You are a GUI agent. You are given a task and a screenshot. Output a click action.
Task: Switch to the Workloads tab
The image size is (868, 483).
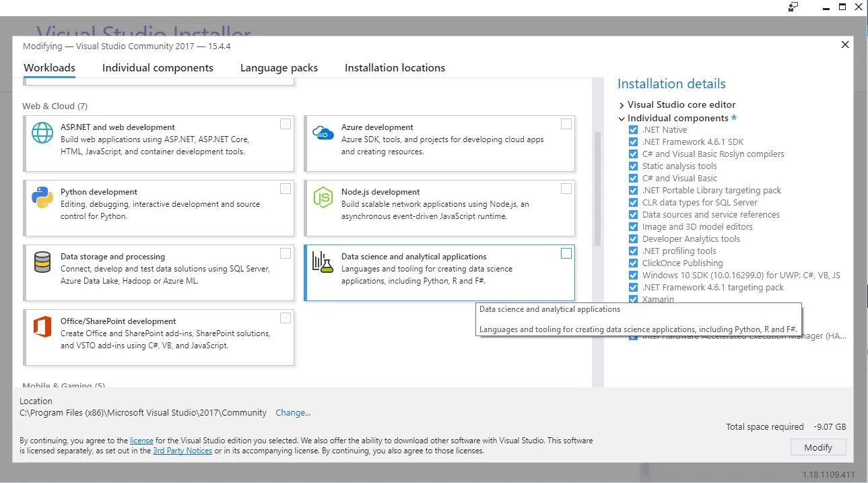pos(49,68)
